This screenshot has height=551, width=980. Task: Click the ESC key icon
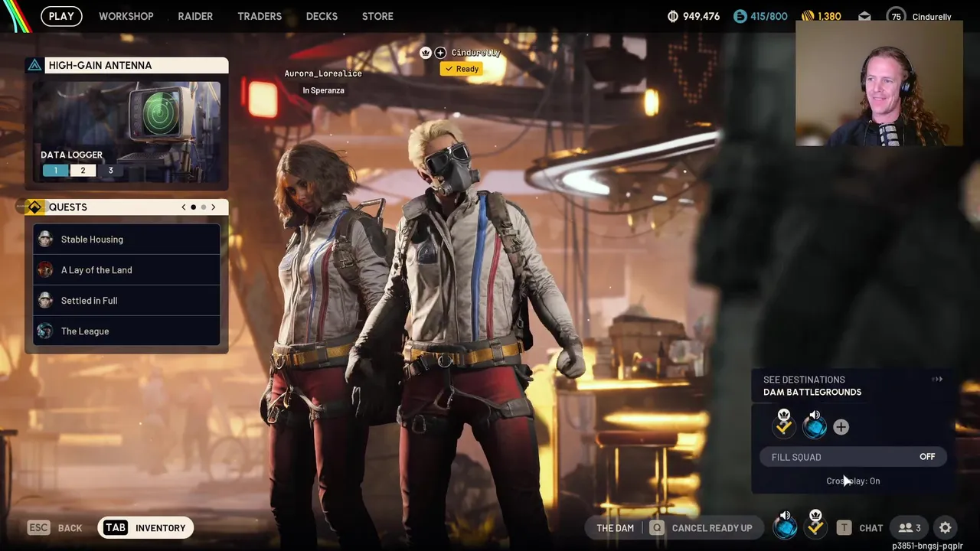[38, 528]
